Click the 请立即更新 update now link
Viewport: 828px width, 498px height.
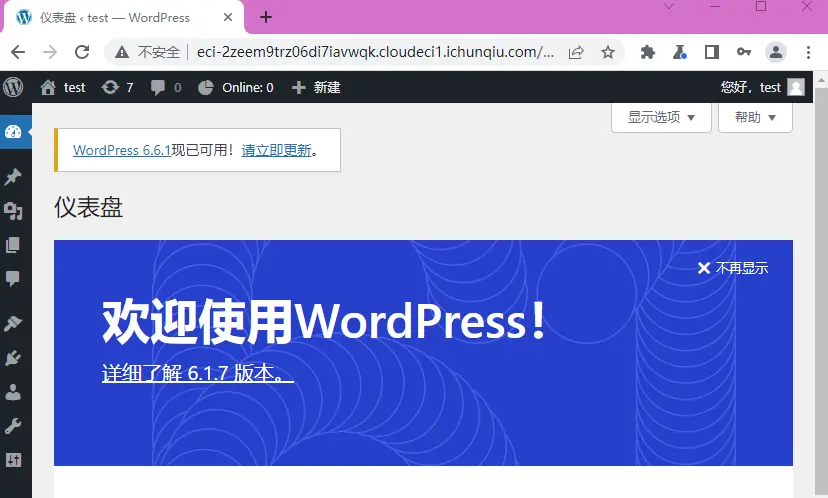tap(276, 151)
